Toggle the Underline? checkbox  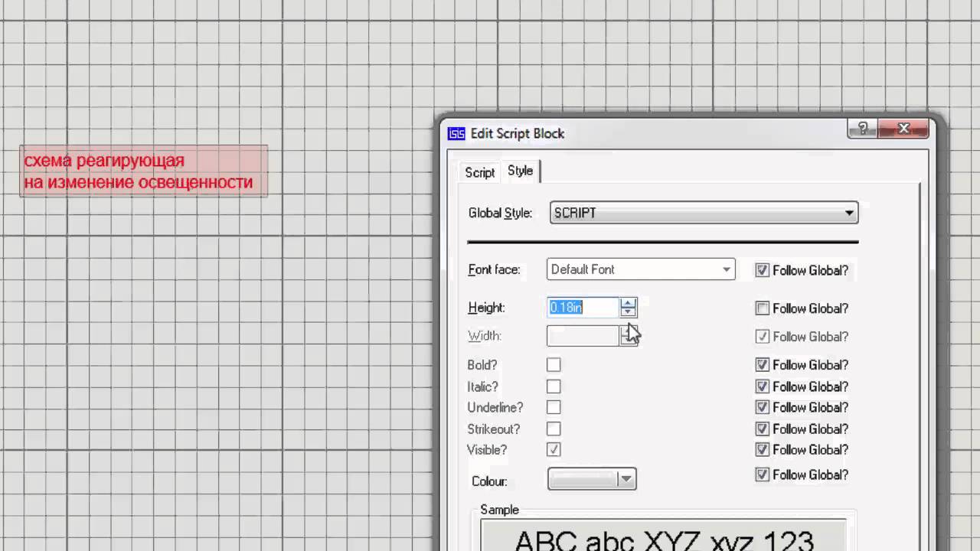554,407
